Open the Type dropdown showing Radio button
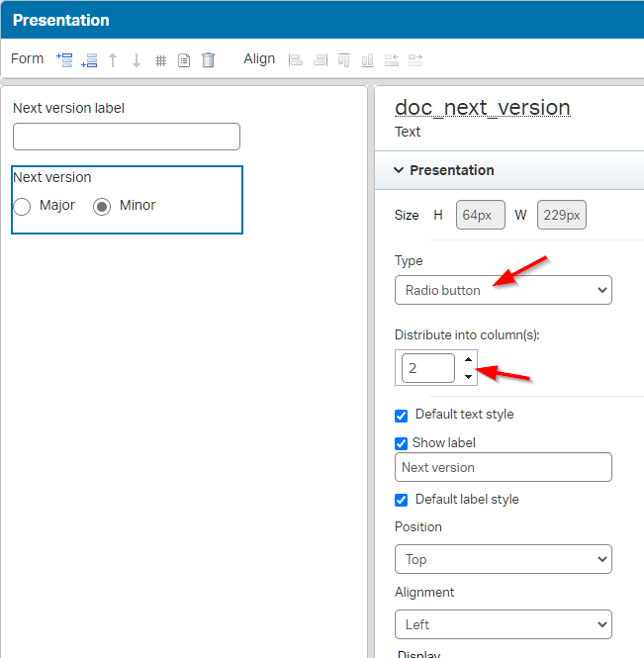Image resolution: width=644 pixels, height=658 pixels. click(x=503, y=290)
